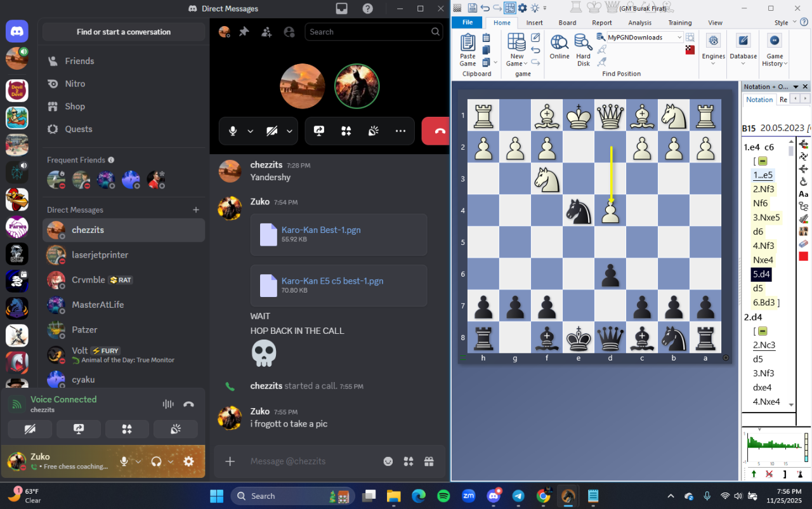The image size is (812, 509).
Task: Toggle microphone mute in call controls
Action: (233, 131)
